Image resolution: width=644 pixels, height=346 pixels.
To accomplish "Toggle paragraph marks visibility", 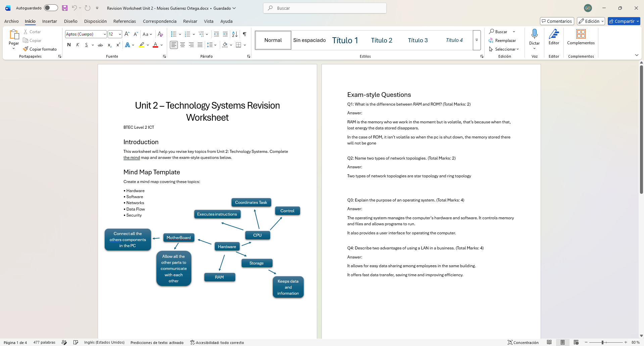I will pyautogui.click(x=245, y=34).
